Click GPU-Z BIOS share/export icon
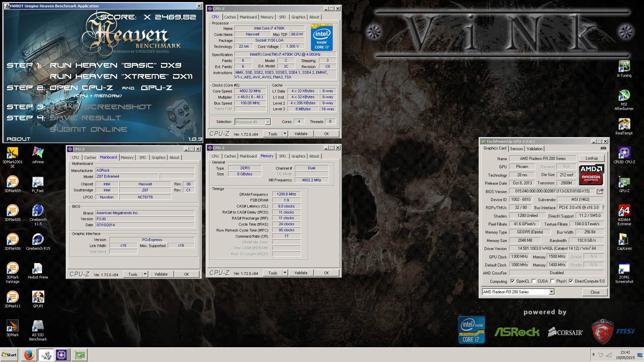Image resolution: width=644 pixels, height=362 pixels. (600, 191)
